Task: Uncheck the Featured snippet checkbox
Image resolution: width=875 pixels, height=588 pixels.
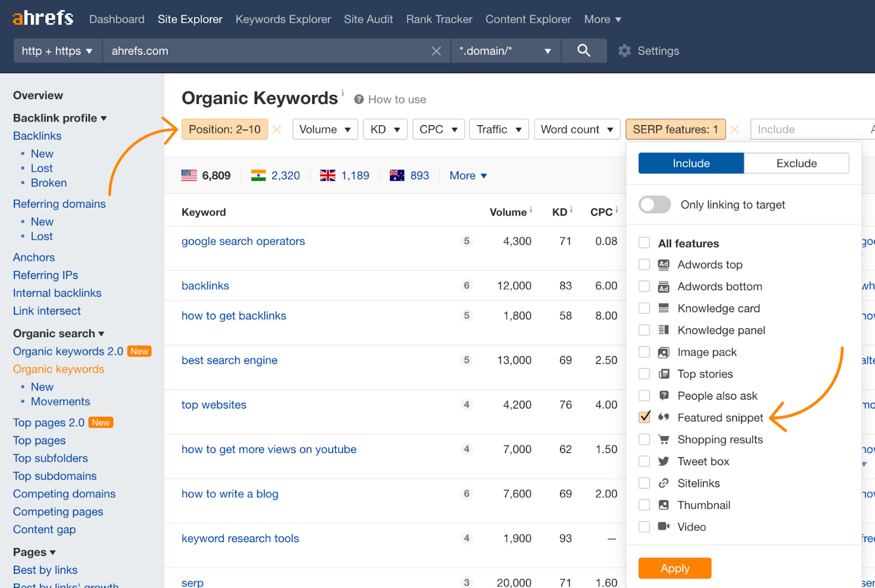Action: point(645,418)
